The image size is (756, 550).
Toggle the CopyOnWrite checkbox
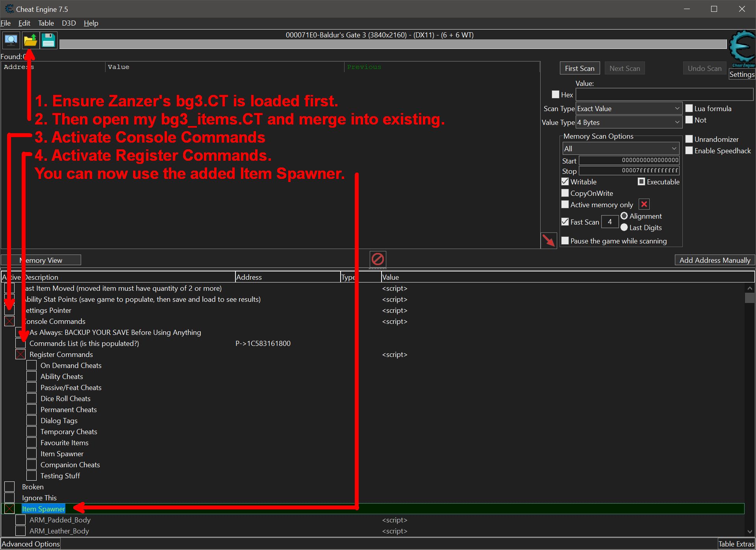point(565,193)
